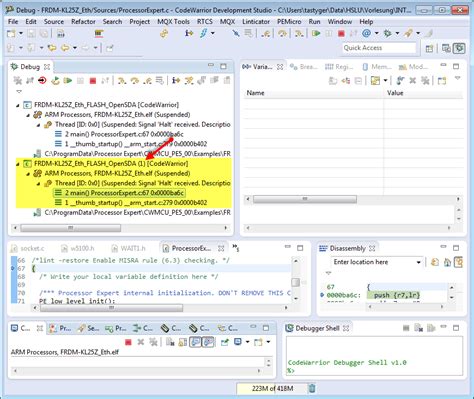Open the Display Selected Console dropdown
Viewport: 474px width, 399px height.
click(248, 342)
